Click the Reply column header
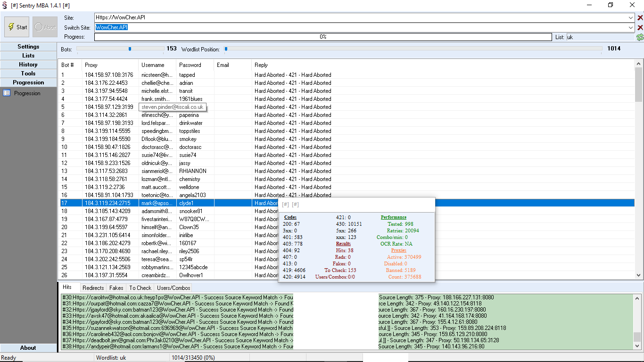Image resolution: width=644 pixels, height=362 pixels. coord(443,65)
